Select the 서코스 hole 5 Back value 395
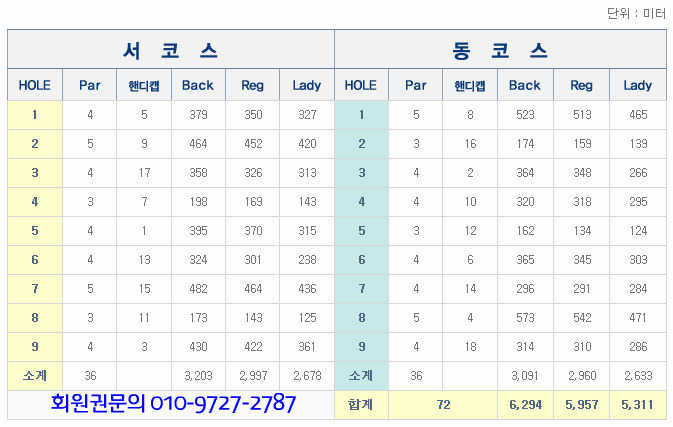 pyautogui.click(x=198, y=231)
